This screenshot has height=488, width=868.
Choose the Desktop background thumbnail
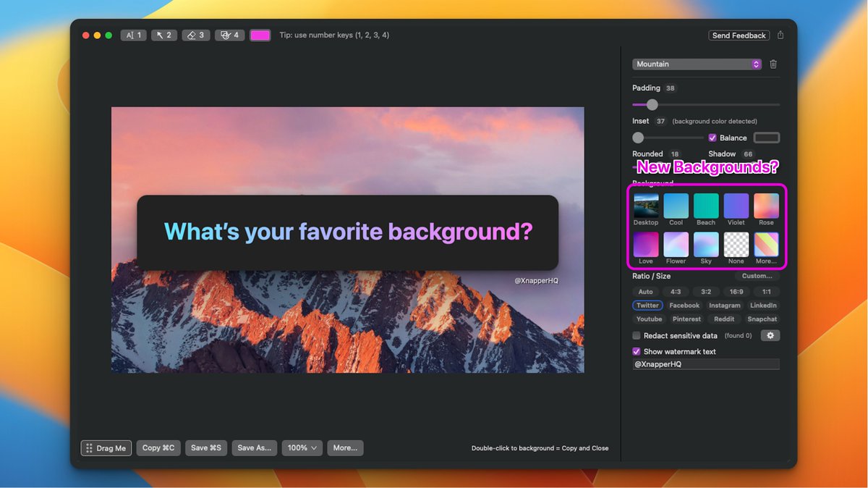point(646,206)
